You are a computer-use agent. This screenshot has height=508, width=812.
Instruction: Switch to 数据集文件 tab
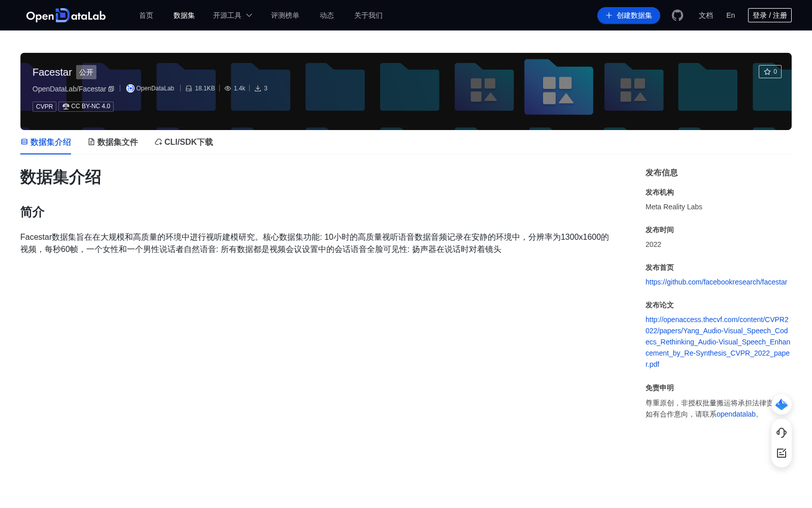tap(113, 142)
